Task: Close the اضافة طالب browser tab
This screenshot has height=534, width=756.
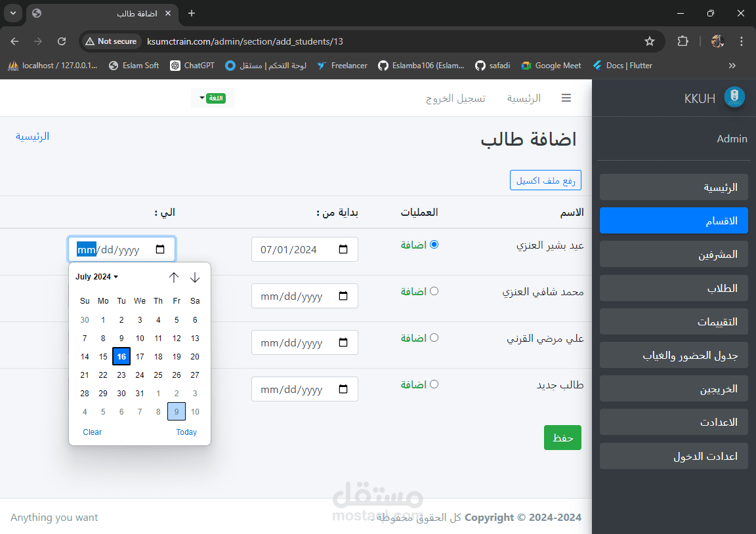Action: tap(168, 14)
